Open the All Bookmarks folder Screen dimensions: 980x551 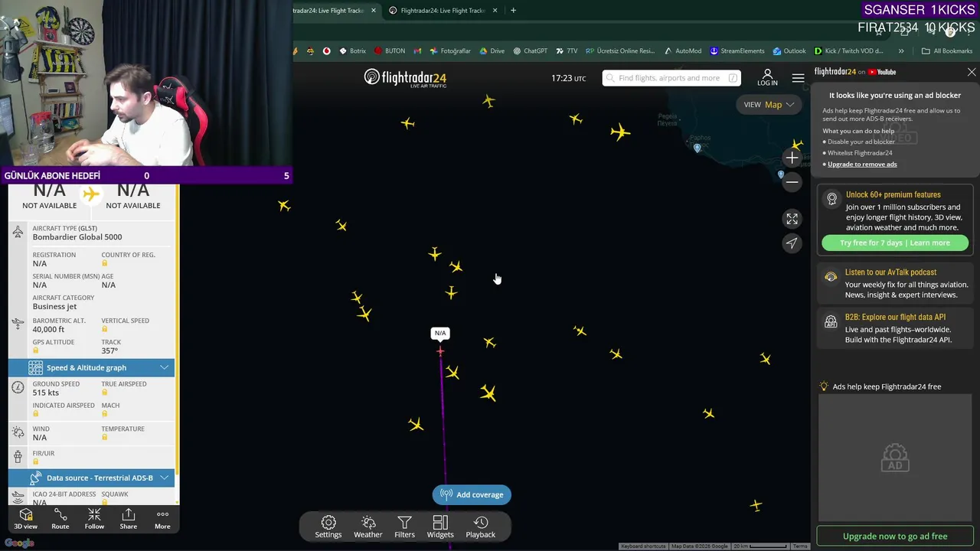tap(947, 51)
